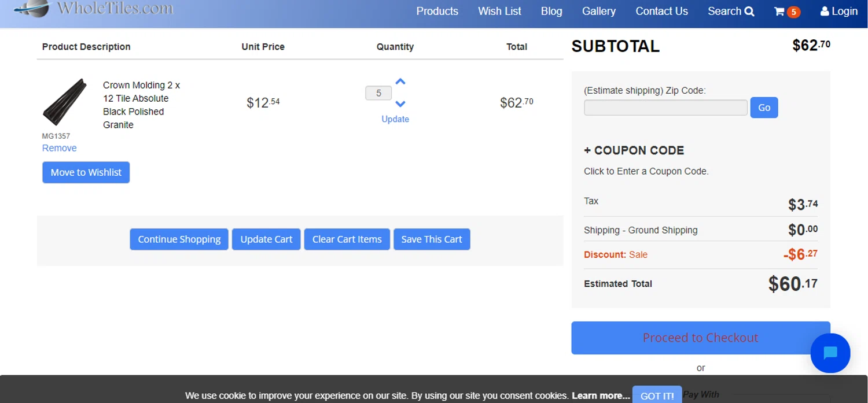
Task: Expand the + COUPON CODE section
Action: [634, 150]
